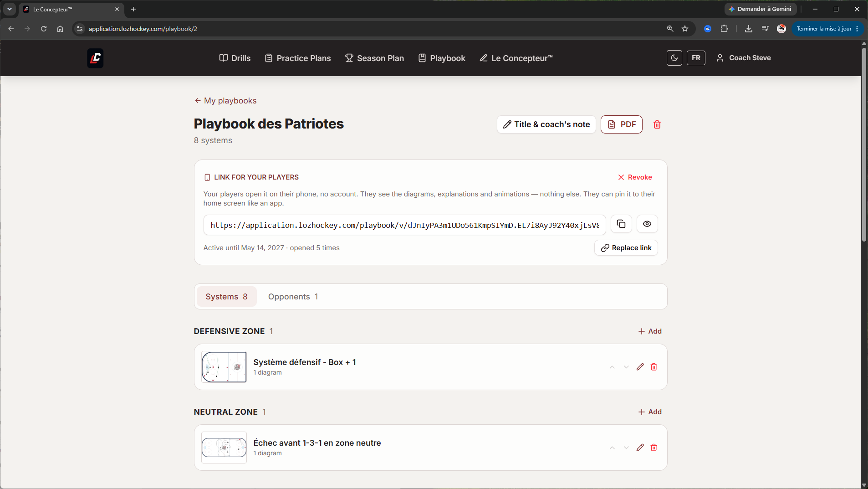Bookmark page with star icon
Image resolution: width=868 pixels, height=489 pixels.
pos(685,29)
